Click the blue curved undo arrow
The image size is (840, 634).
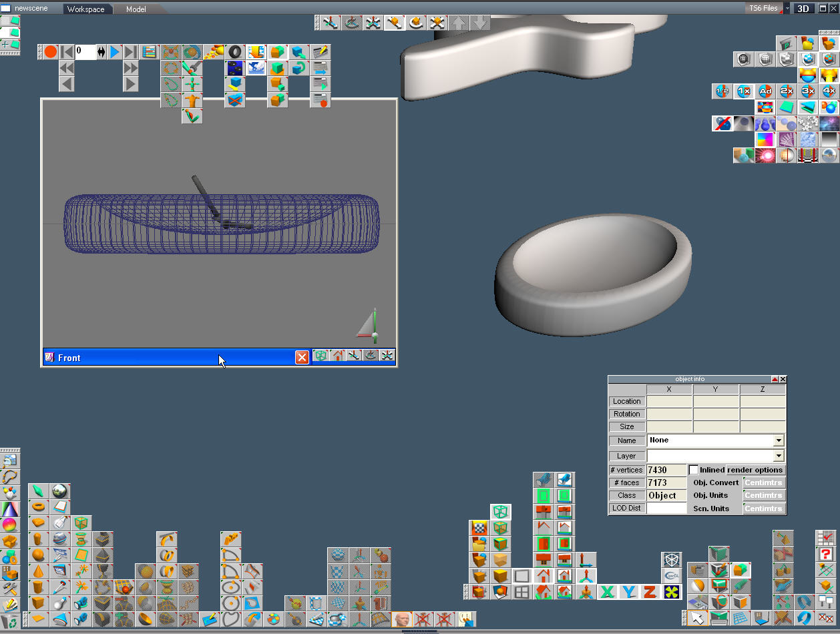click(x=804, y=618)
